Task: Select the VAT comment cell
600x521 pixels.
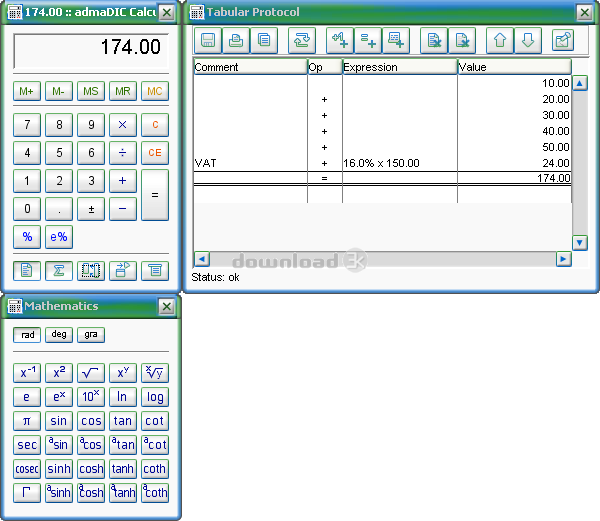Action: [251, 163]
